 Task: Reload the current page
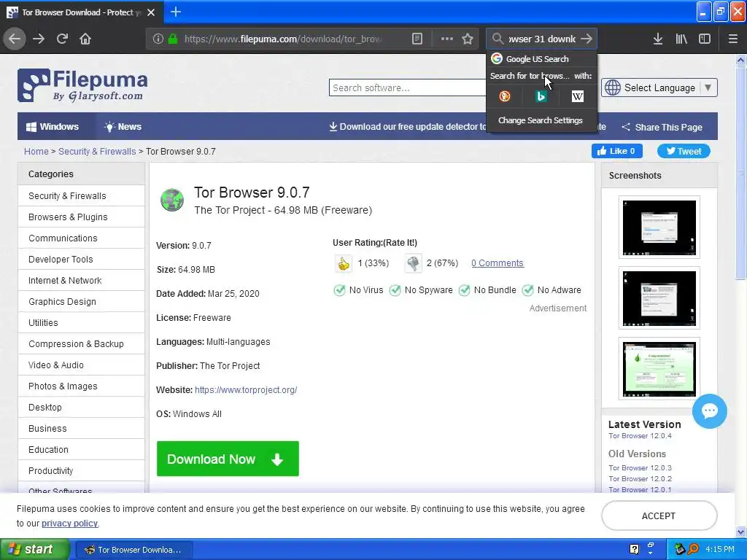click(x=62, y=39)
